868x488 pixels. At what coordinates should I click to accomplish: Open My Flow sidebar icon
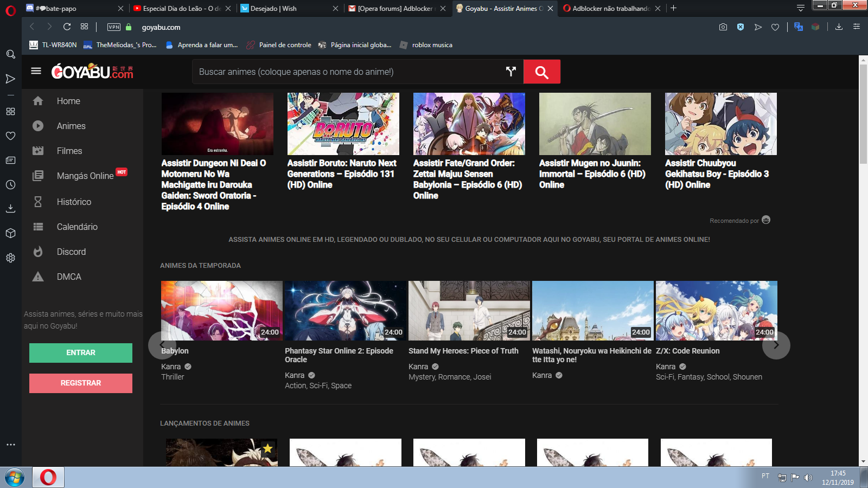click(10, 79)
